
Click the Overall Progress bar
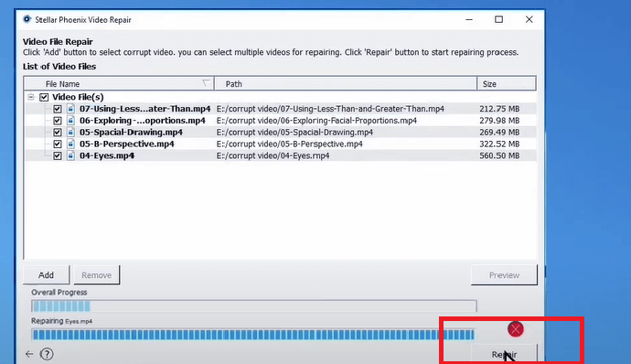[x=254, y=306]
